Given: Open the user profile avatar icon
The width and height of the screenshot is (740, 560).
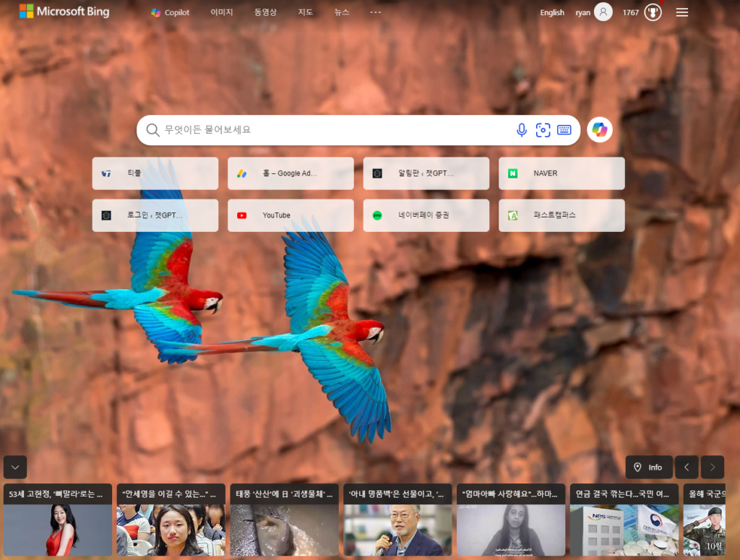Looking at the screenshot, I should point(603,12).
